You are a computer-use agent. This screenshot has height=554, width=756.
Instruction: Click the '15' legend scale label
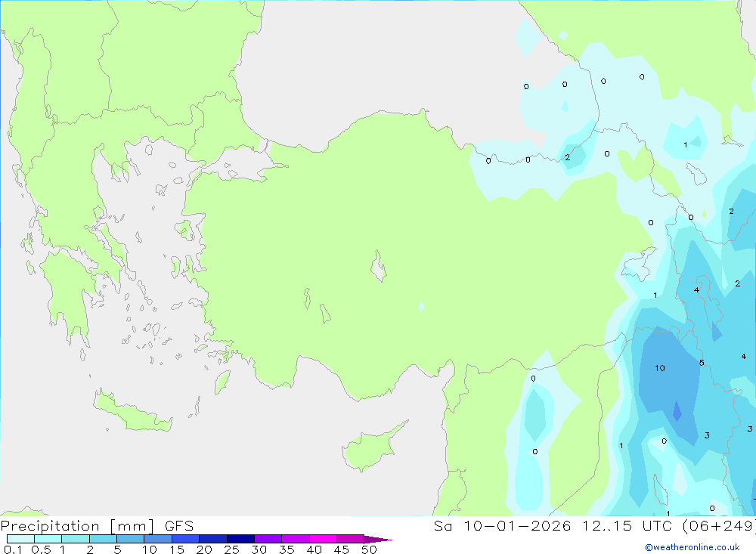(176, 549)
